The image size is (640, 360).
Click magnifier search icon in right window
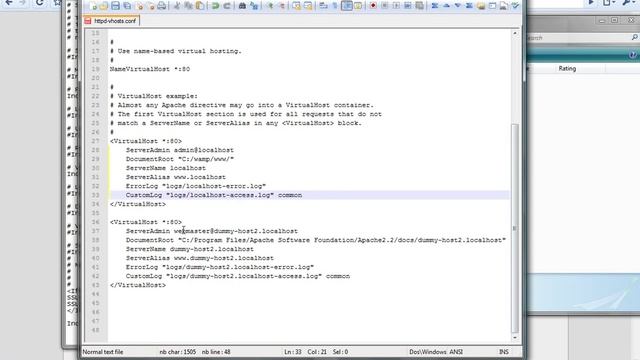pos(635,37)
